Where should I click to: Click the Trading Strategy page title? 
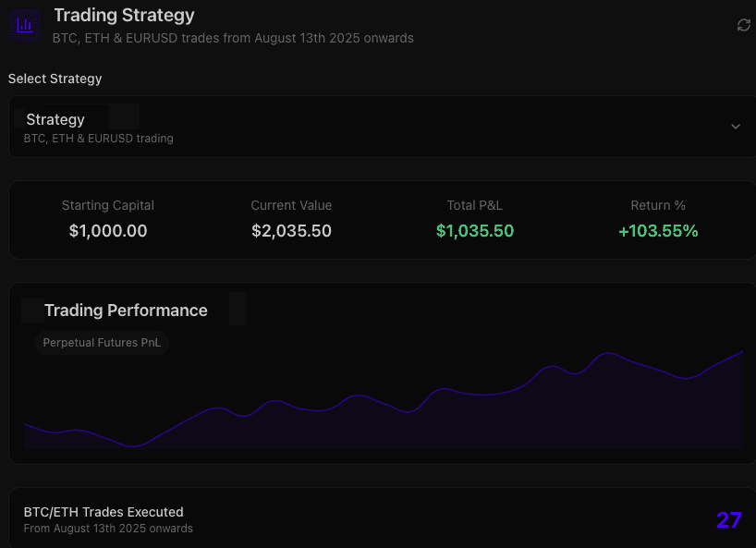[124, 15]
